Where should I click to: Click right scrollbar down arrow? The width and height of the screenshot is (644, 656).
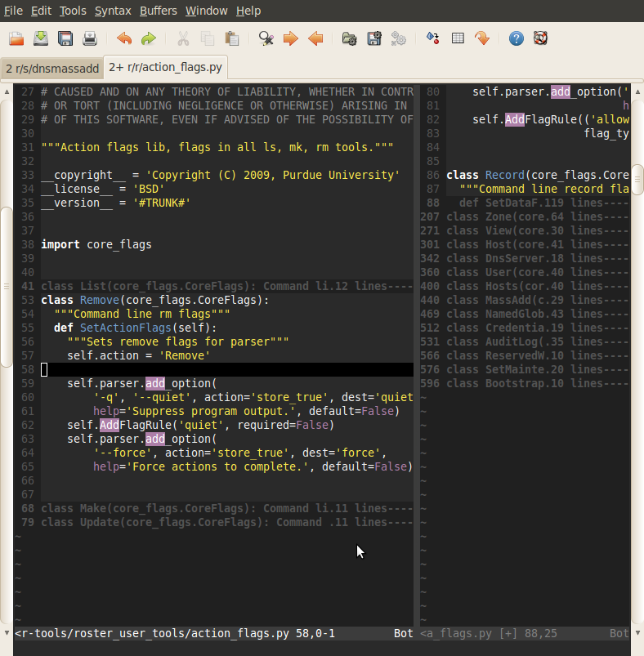tap(637, 633)
